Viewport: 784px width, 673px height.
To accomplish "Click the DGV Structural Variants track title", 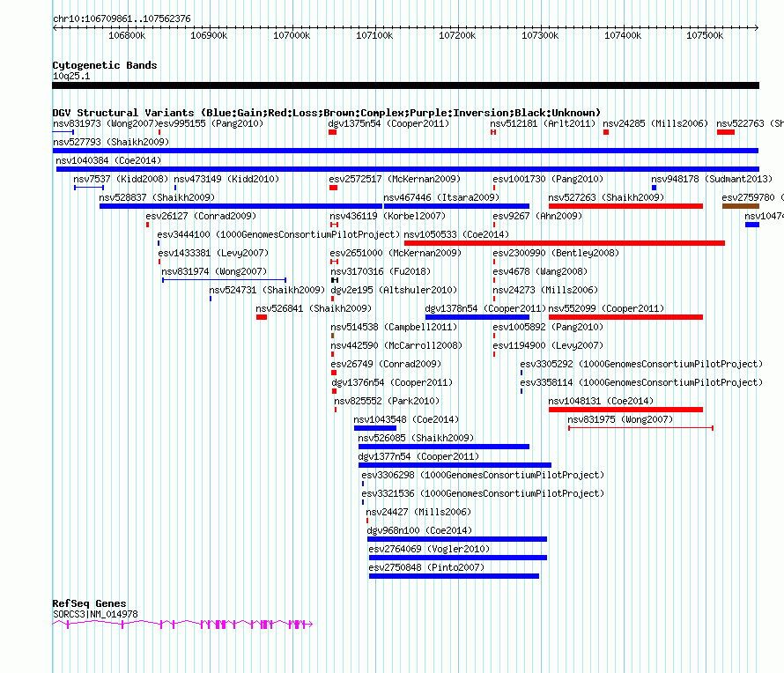I will 326,113.
